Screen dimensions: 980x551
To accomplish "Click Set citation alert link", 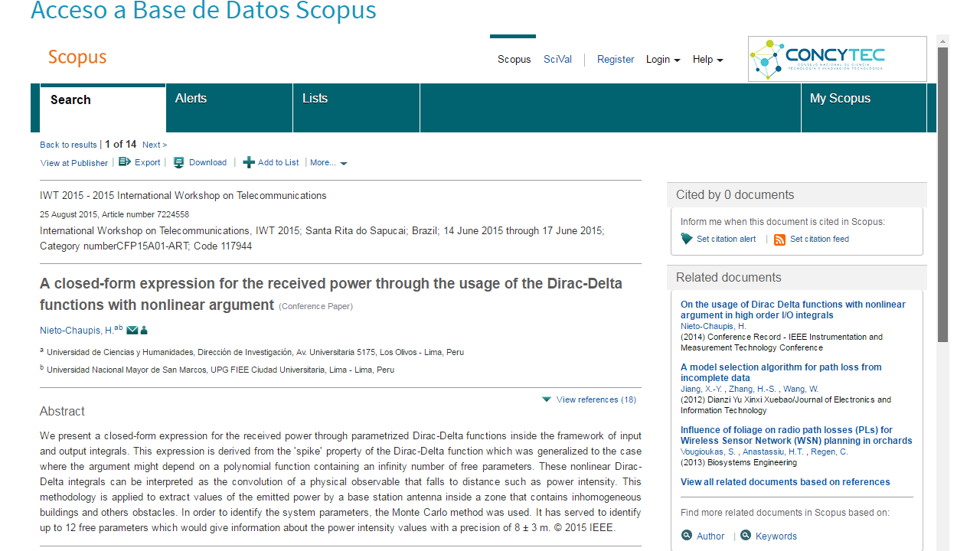I will coord(726,240).
